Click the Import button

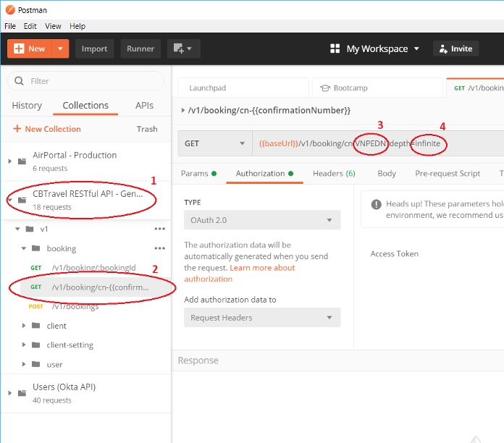(94, 48)
